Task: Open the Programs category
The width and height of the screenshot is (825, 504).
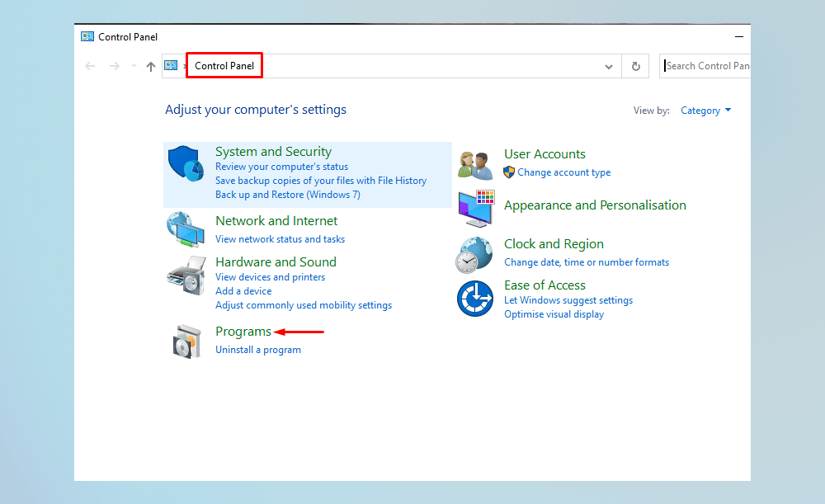Action: pos(243,332)
